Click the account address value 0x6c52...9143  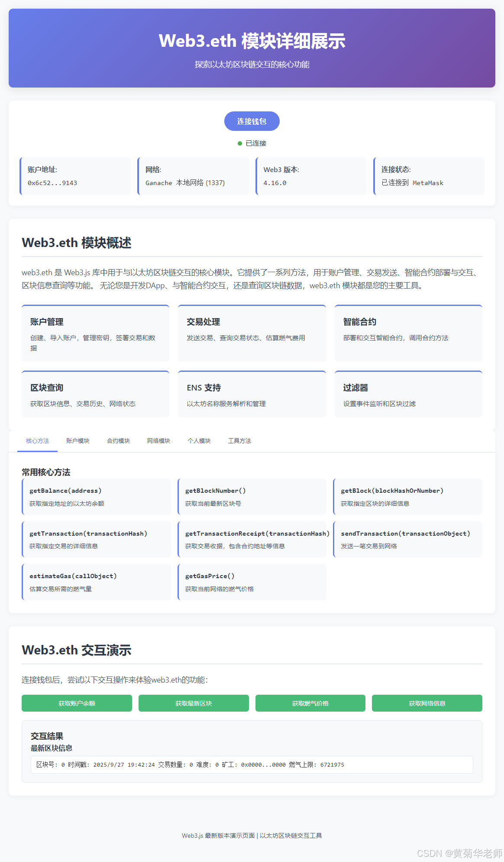coord(52,183)
